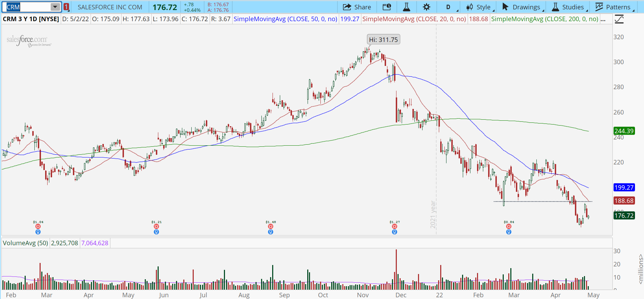644x299 pixels.
Task: Click the red phone icon under $1.21
Action: tap(157, 227)
